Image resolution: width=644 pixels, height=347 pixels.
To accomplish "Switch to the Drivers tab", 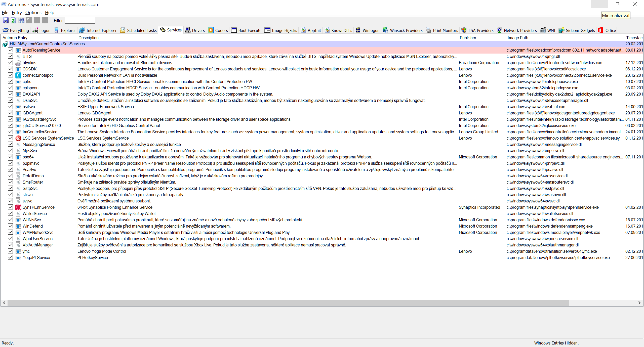I will coord(195,30).
